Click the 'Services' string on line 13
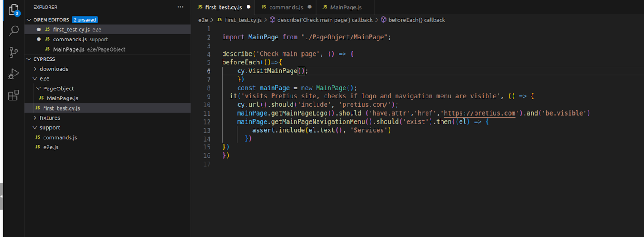 pyautogui.click(x=369, y=130)
